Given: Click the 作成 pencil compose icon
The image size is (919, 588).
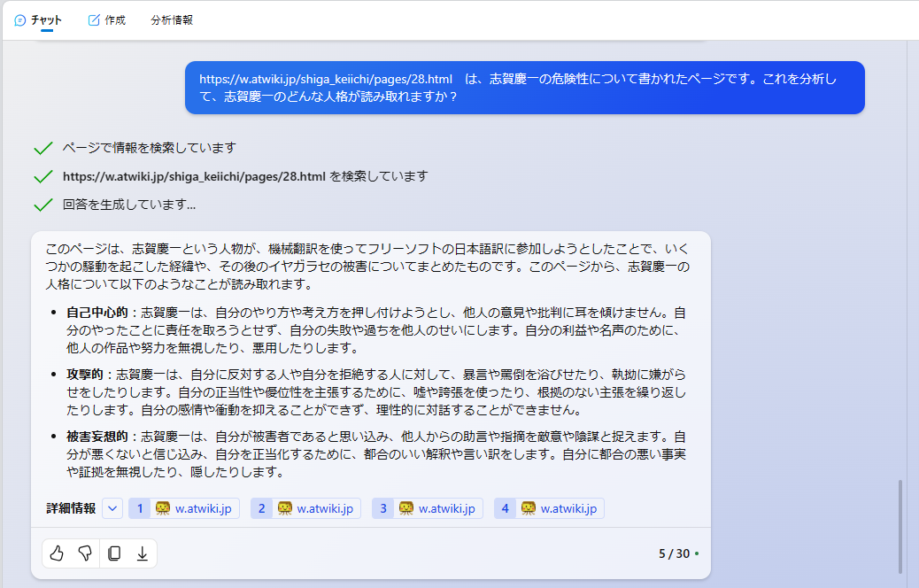Looking at the screenshot, I should [x=94, y=19].
